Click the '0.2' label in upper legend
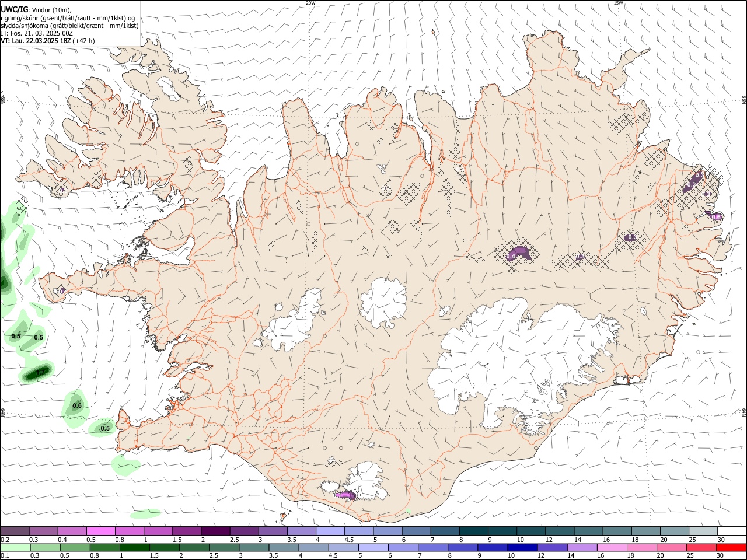747x560 pixels. pos(5,540)
